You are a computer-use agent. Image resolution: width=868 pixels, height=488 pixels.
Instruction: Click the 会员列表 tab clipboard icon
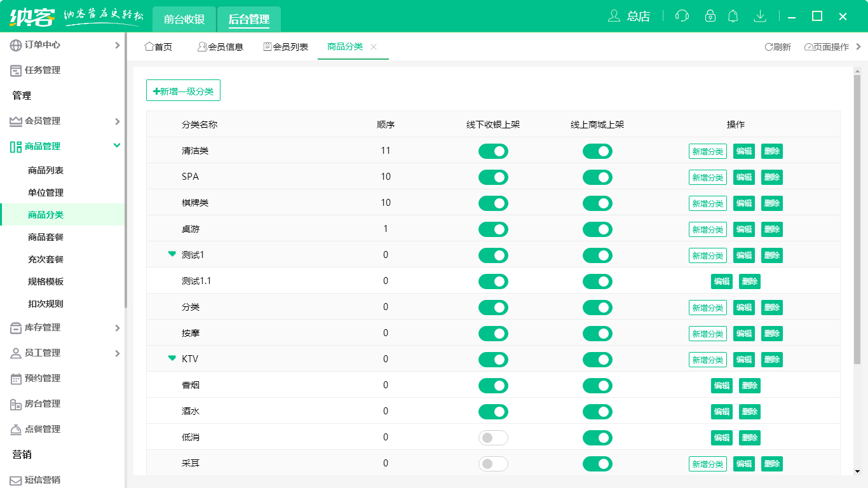(x=268, y=46)
